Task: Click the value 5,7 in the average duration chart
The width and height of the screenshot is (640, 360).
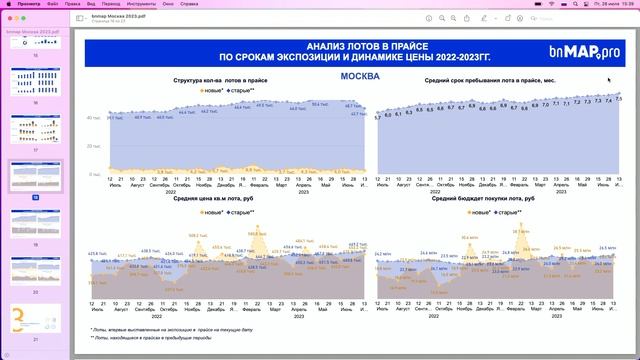Action: [x=378, y=118]
